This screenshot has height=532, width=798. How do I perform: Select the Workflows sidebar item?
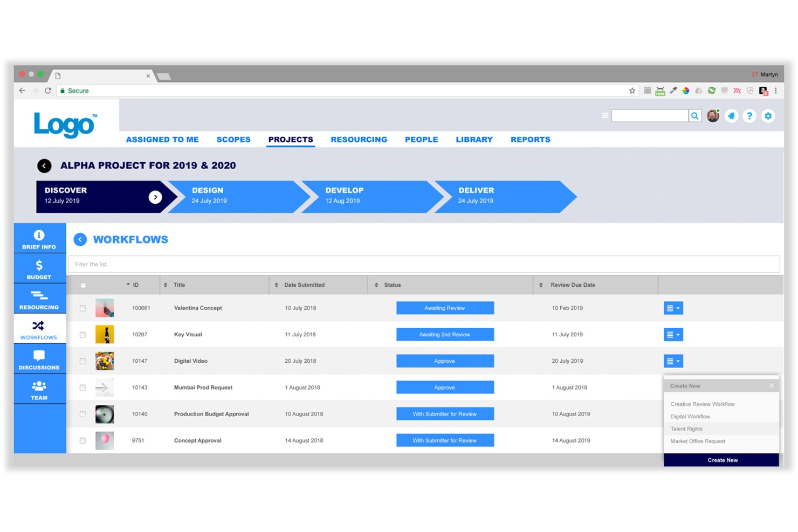click(39, 329)
